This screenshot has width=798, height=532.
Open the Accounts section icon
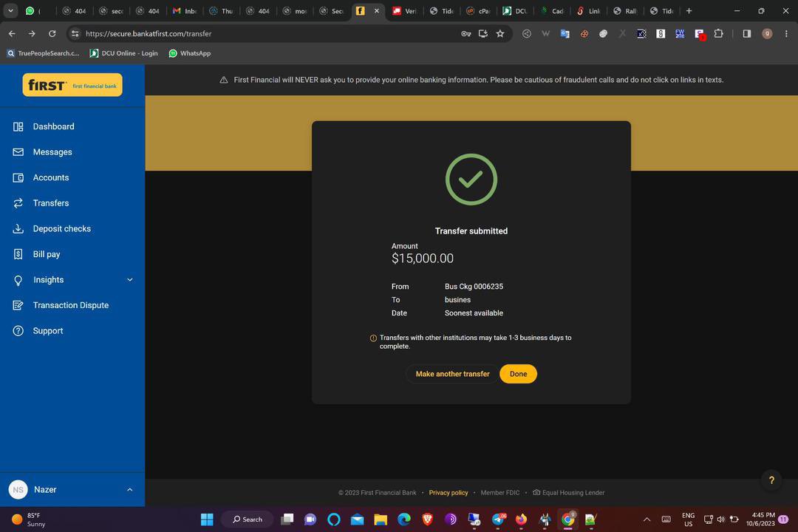pos(18,177)
